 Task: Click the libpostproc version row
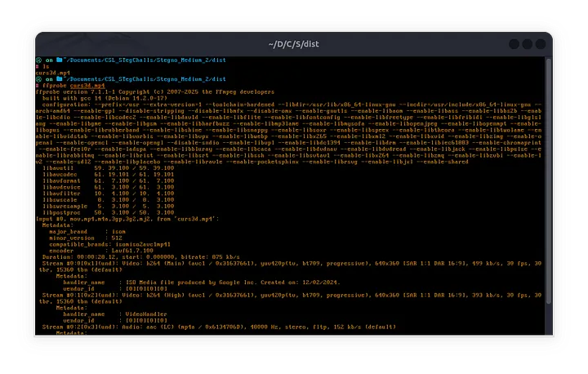[x=108, y=212]
